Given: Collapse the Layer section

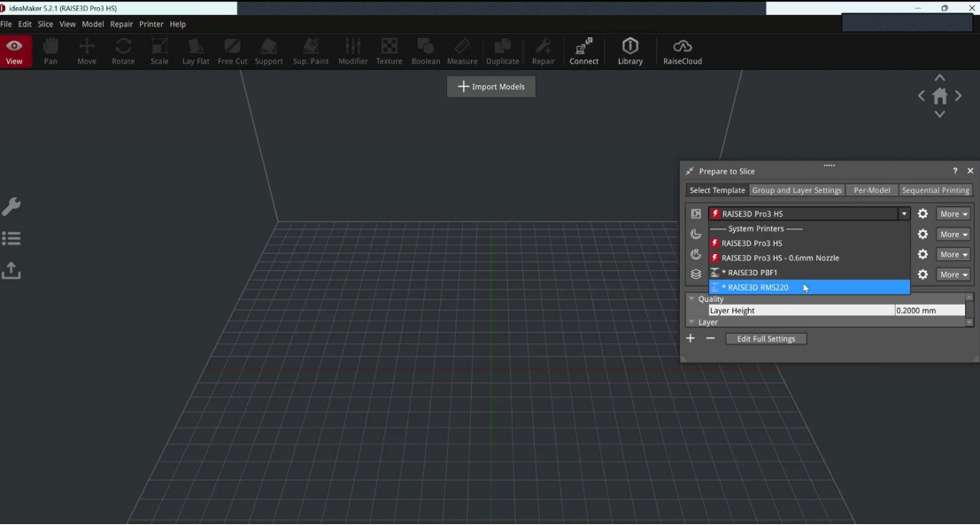Looking at the screenshot, I should (692, 322).
